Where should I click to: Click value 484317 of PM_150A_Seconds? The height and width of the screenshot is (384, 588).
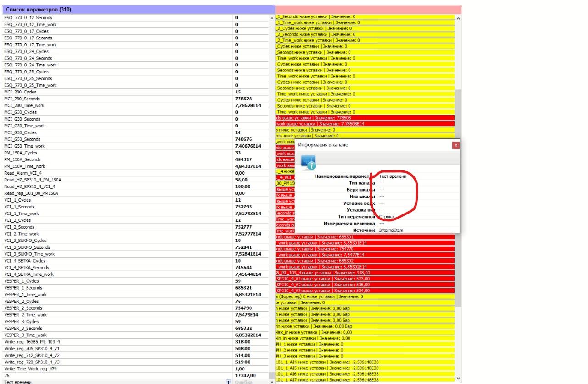(243, 159)
